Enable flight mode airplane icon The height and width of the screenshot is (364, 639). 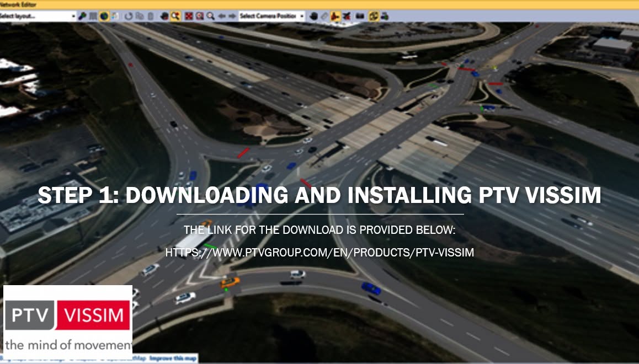pos(347,17)
